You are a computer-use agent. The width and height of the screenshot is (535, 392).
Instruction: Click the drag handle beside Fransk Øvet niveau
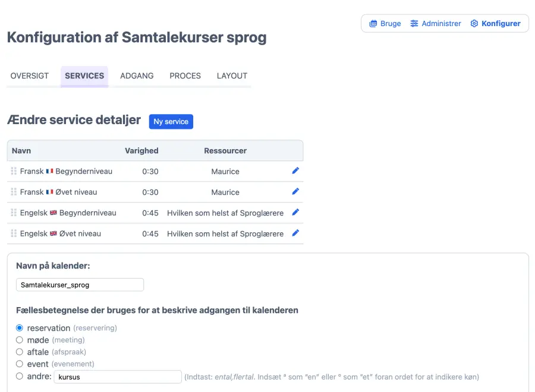point(14,192)
